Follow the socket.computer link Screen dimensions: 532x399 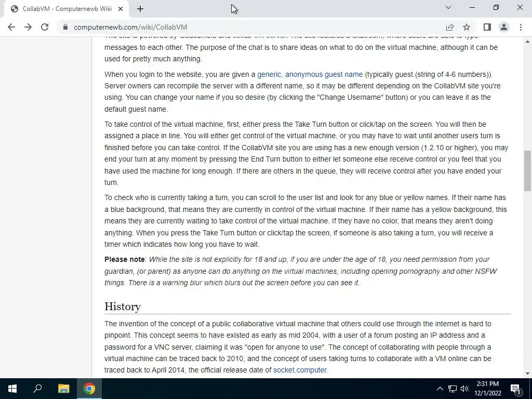point(300,370)
